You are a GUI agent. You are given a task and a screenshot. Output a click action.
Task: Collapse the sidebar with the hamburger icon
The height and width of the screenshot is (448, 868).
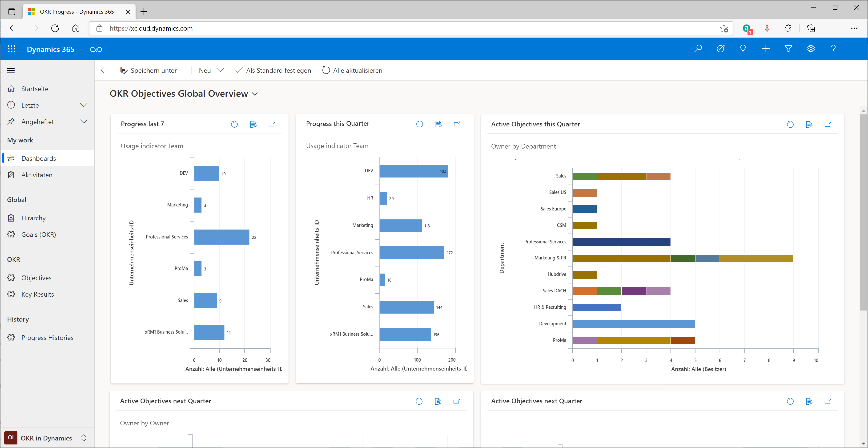[11, 70]
